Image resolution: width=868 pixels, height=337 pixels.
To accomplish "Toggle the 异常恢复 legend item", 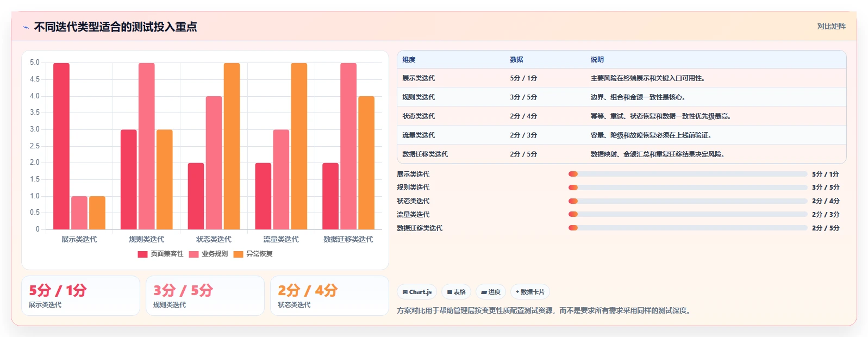I will point(253,254).
